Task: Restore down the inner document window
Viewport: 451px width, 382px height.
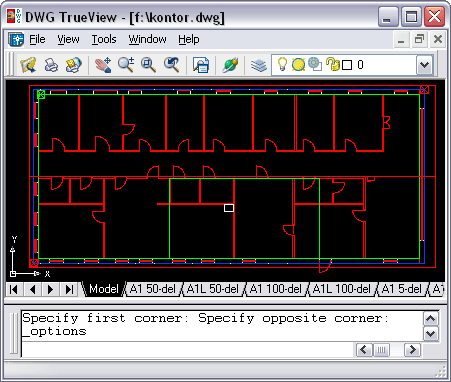Action: (419, 40)
